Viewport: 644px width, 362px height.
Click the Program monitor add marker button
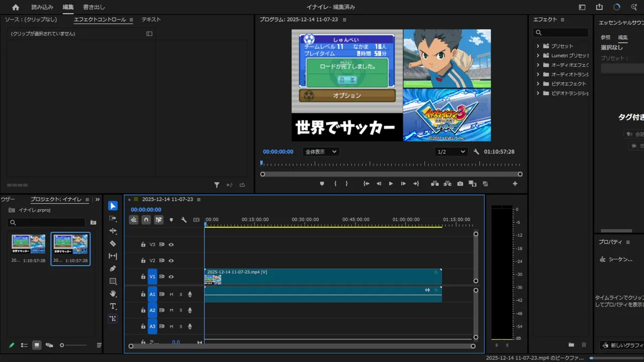pyautogui.click(x=322, y=184)
